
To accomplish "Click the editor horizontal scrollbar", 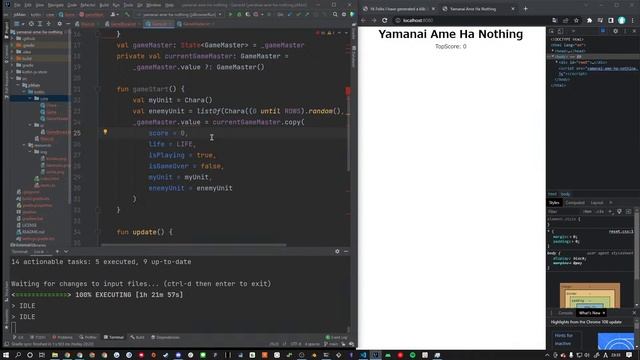I will [x=193, y=245].
